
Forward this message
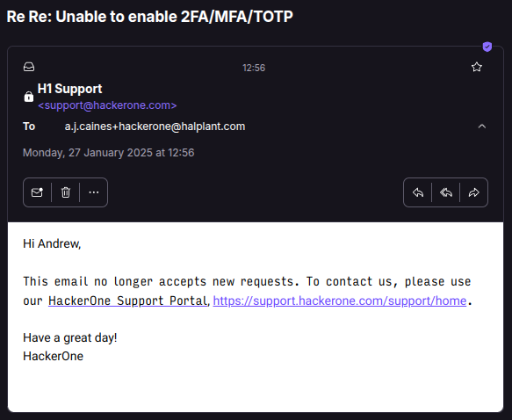coord(473,192)
